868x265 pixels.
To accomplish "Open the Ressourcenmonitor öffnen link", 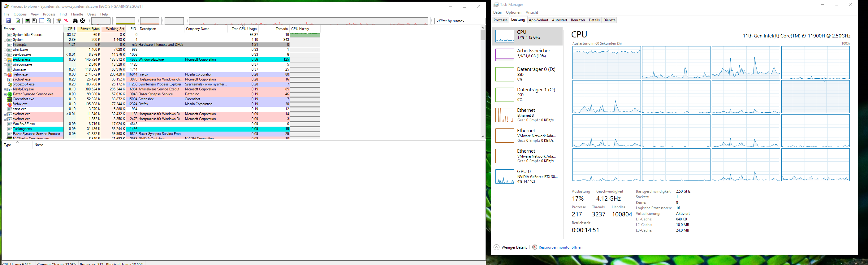I will [x=560, y=247].
